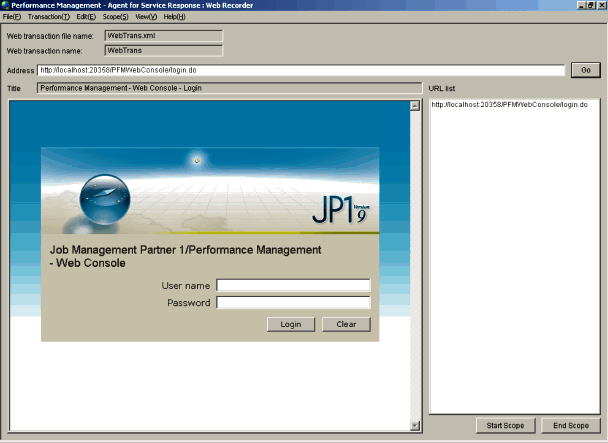Viewport: 608px width, 443px height.
Task: Click into the Password field
Action: pyautogui.click(x=293, y=303)
